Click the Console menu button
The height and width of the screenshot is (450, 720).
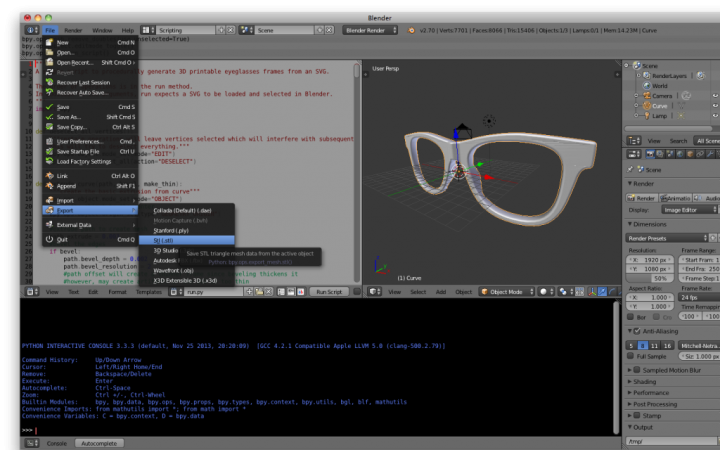[x=56, y=443]
